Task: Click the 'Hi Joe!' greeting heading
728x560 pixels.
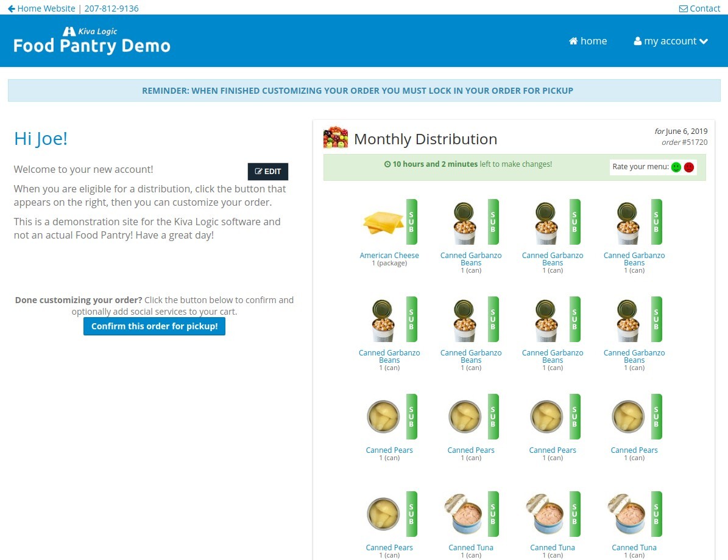Action: coord(41,138)
